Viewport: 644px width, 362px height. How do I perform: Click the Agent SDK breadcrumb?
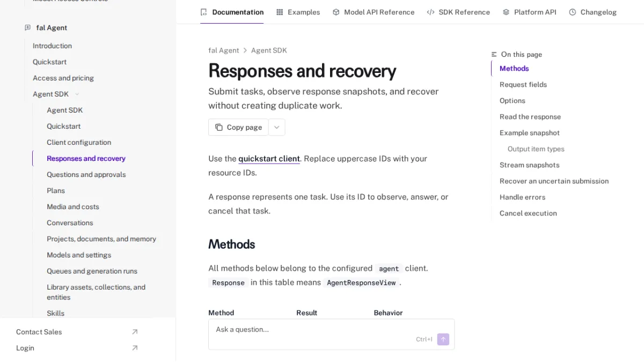tap(269, 50)
